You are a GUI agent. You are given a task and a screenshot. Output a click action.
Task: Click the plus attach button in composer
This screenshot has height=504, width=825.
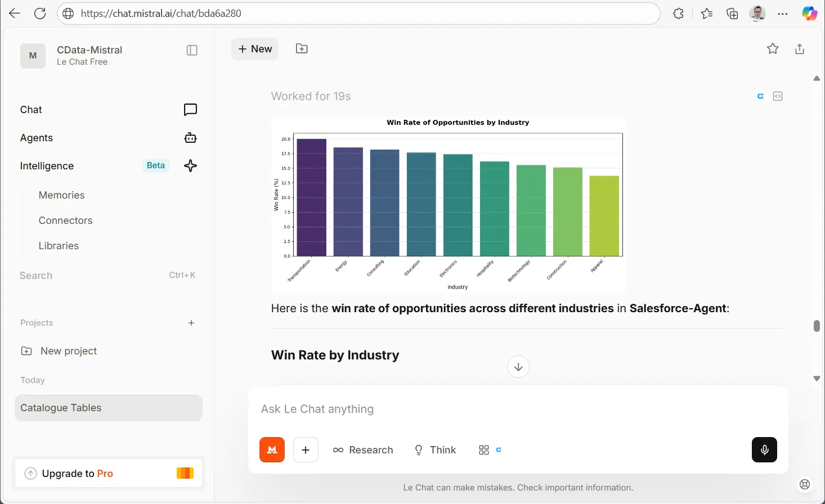(306, 449)
